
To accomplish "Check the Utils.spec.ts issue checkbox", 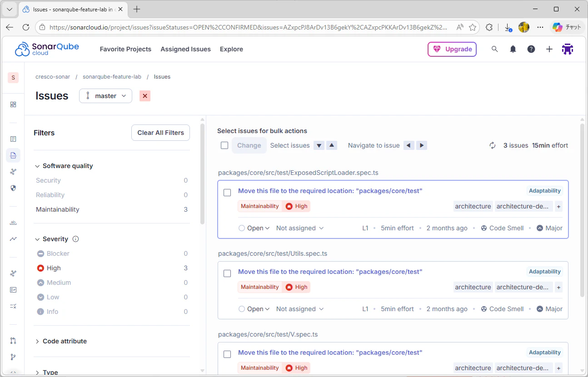I will (227, 273).
